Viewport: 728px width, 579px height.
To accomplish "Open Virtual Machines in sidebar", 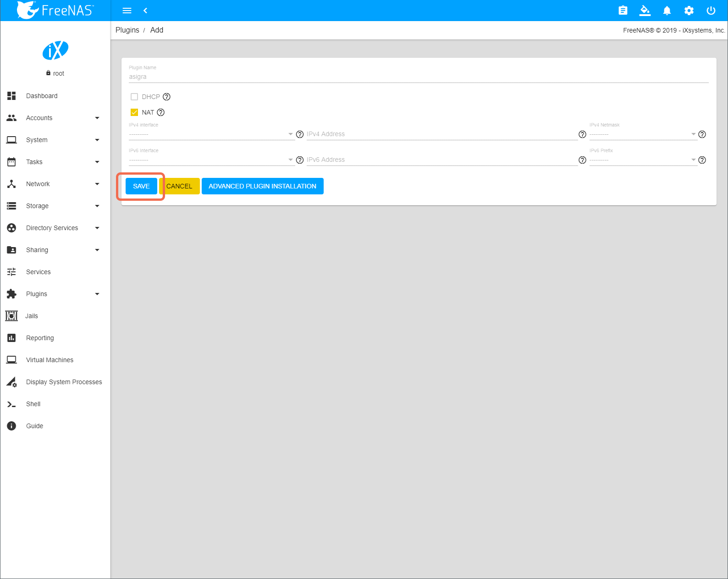I will [55, 360].
